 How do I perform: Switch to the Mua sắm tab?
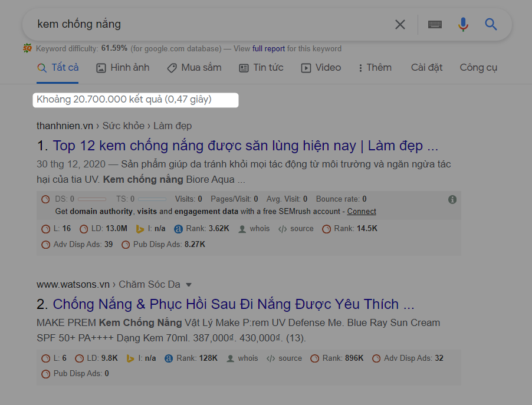pos(194,68)
